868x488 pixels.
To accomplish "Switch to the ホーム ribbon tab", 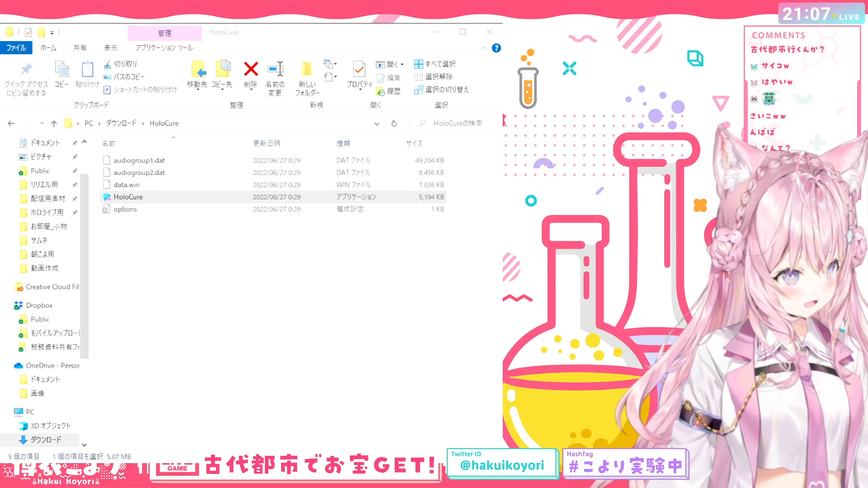I will [x=48, y=48].
